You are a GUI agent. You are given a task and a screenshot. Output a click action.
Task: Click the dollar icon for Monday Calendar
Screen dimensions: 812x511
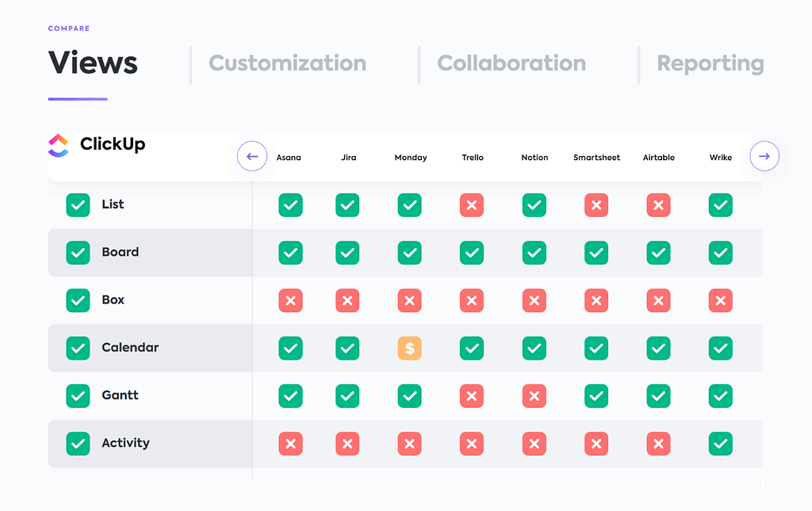pos(410,348)
